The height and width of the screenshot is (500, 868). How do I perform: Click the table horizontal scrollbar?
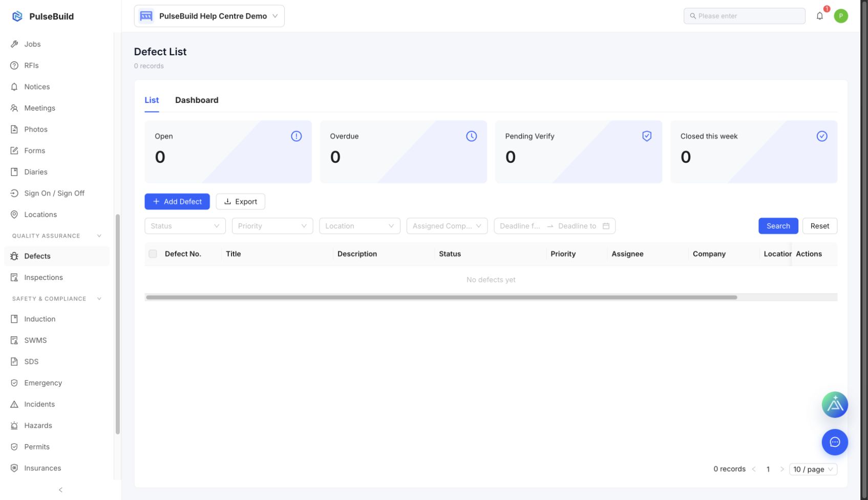tap(441, 297)
